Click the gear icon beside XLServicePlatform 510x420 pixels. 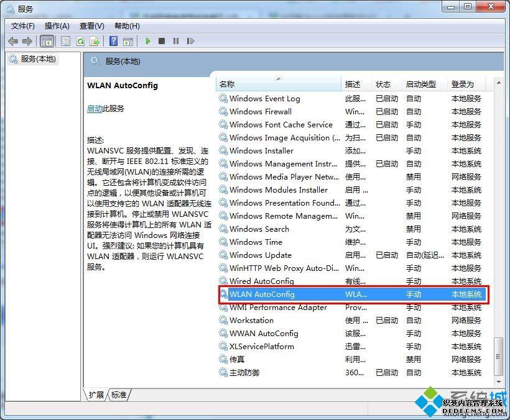pos(223,346)
